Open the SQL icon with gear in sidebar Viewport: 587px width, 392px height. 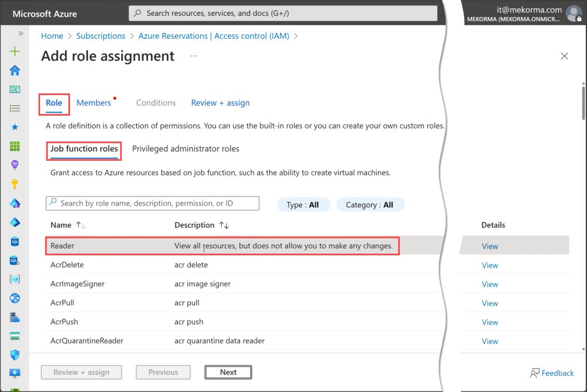(15, 260)
